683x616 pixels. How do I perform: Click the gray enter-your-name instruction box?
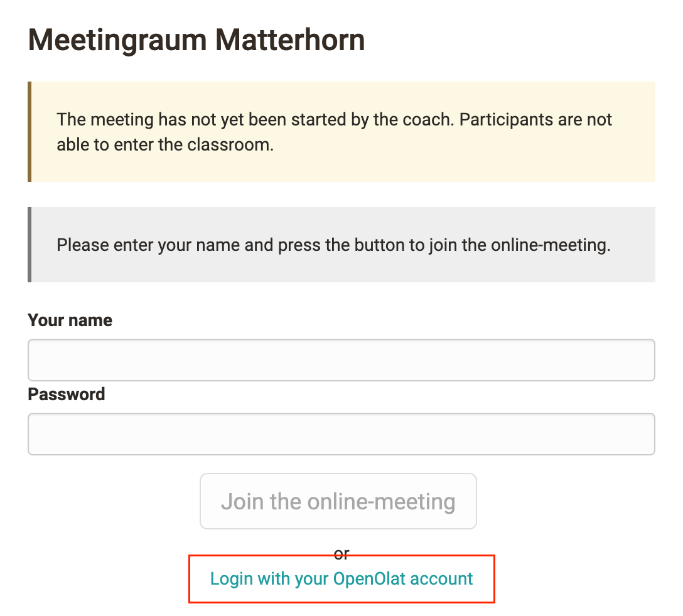pyautogui.click(x=343, y=245)
